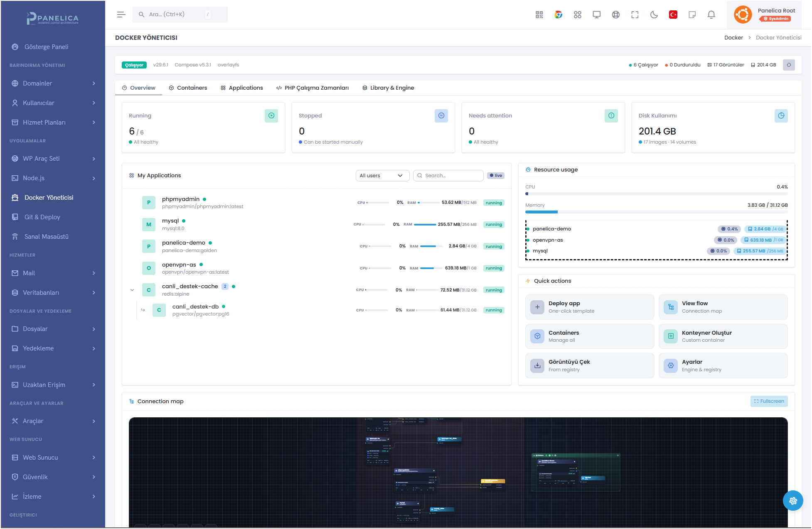The height and width of the screenshot is (529, 812).
Task: Open the panelica-demo application row
Action: (x=316, y=247)
